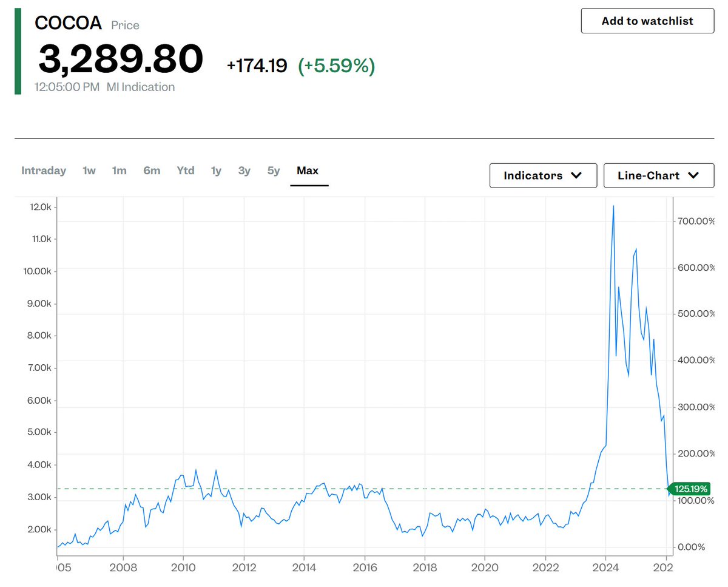
Task: Switch chart to 3y range
Action: [244, 171]
